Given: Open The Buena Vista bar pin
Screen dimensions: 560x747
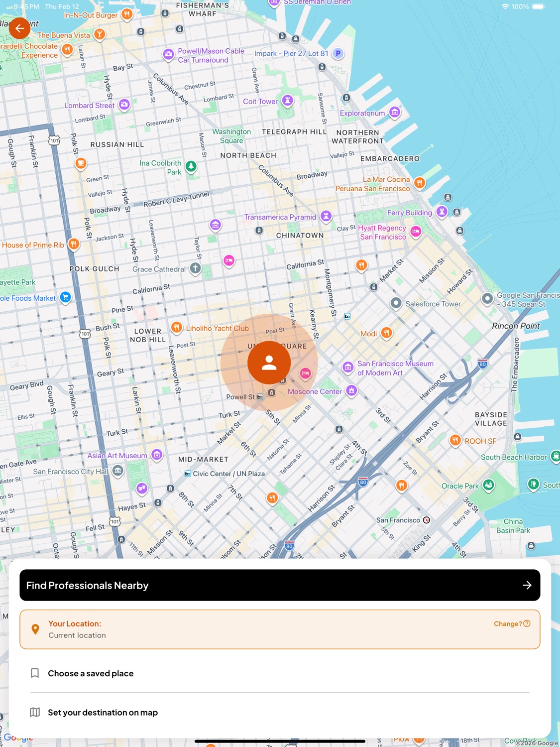Looking at the screenshot, I should coord(100,34).
